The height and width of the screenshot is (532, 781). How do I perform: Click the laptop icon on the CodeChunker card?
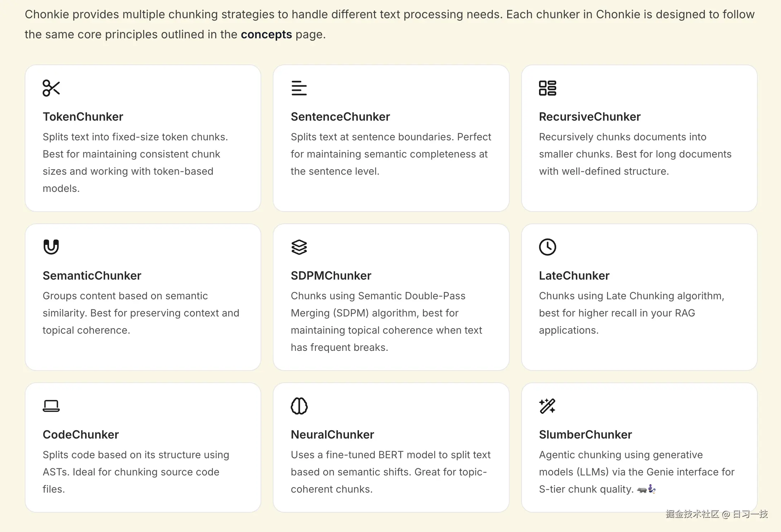[51, 406]
